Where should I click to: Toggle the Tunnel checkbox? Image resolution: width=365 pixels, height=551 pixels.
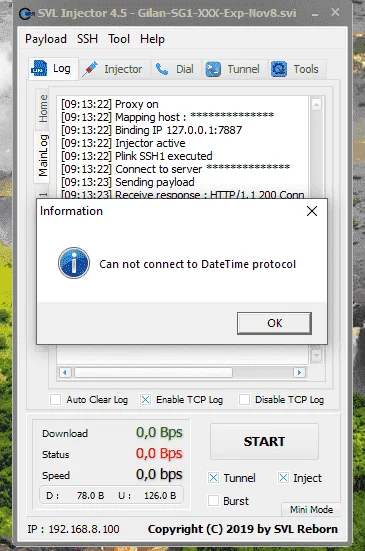213,478
